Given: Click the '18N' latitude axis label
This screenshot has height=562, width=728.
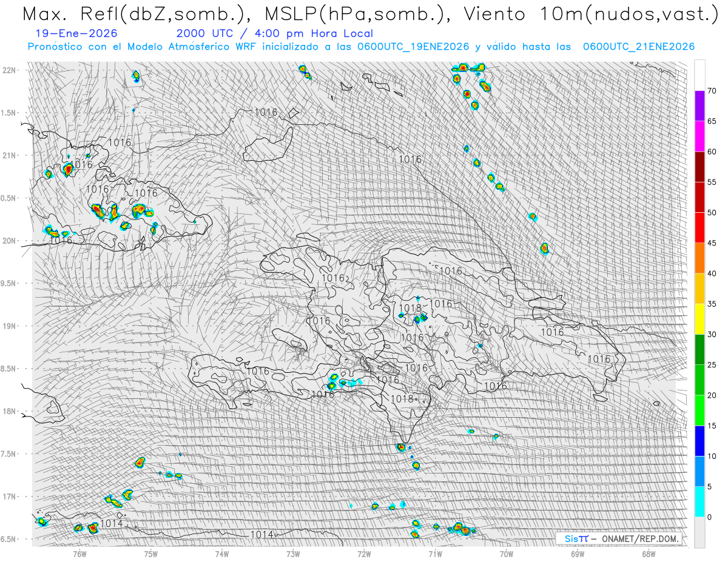Looking at the screenshot, I should click(10, 411).
